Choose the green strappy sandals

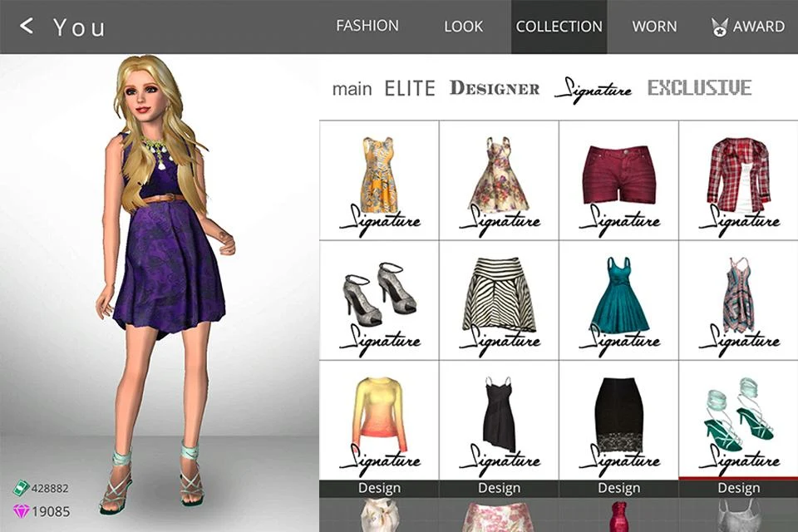pyautogui.click(x=738, y=420)
